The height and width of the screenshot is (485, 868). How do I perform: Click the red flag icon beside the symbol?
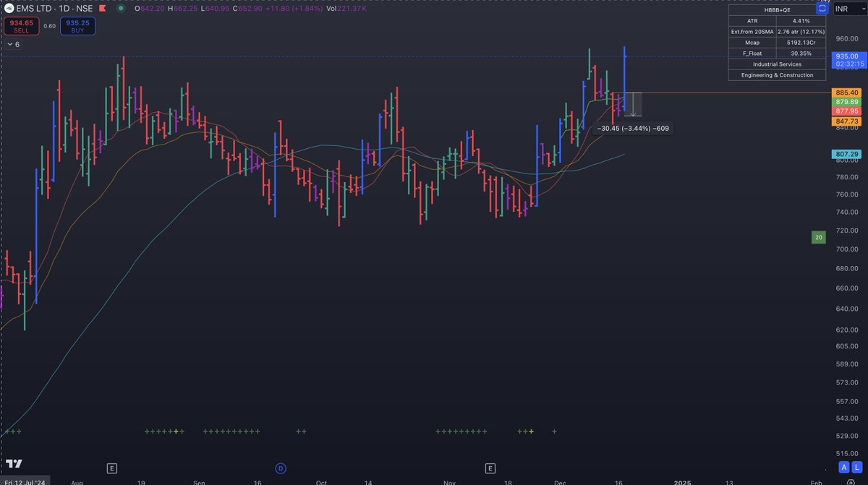pyautogui.click(x=103, y=8)
